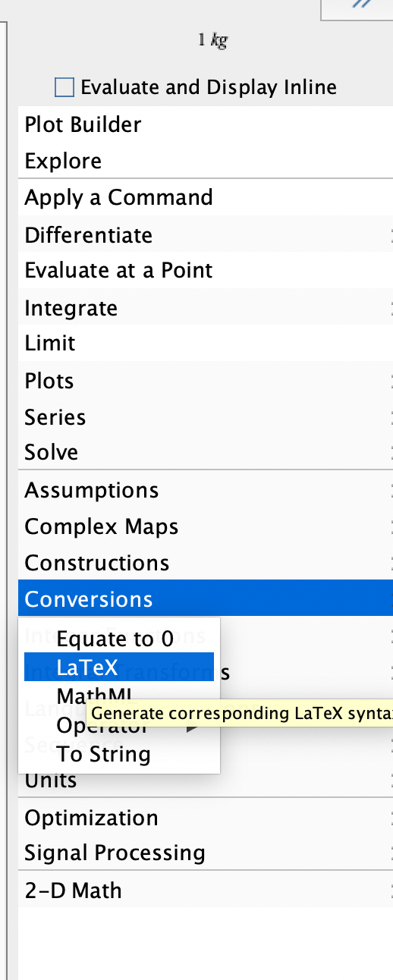Select Solve in context menu
Viewport: 393px width, 980px height.
coord(206,452)
